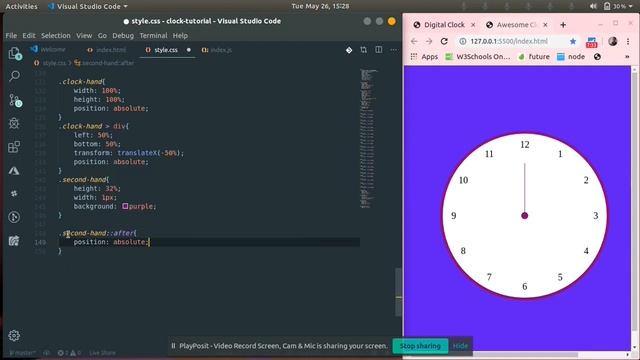The image size is (640, 360).
Task: Switch to the Welcome editor tab
Action: coord(48,50)
